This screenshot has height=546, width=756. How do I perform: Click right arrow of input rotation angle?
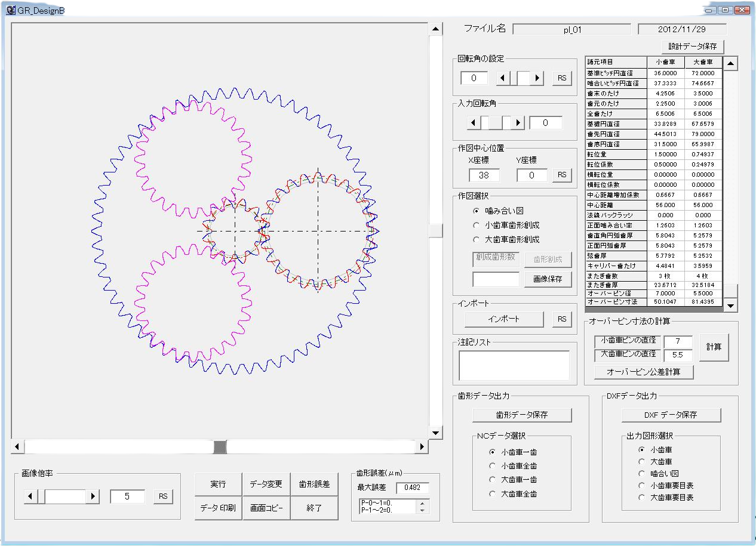point(518,123)
